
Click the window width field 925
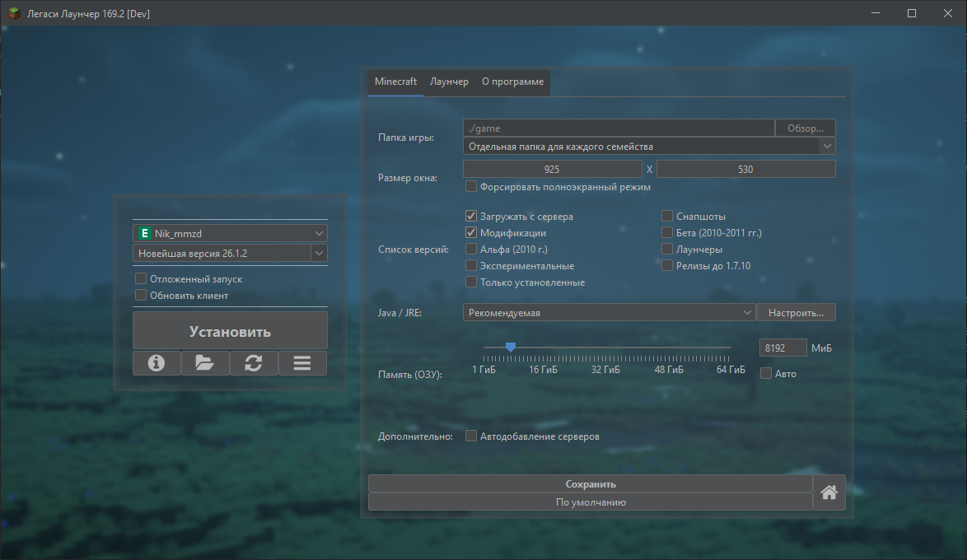[552, 169]
